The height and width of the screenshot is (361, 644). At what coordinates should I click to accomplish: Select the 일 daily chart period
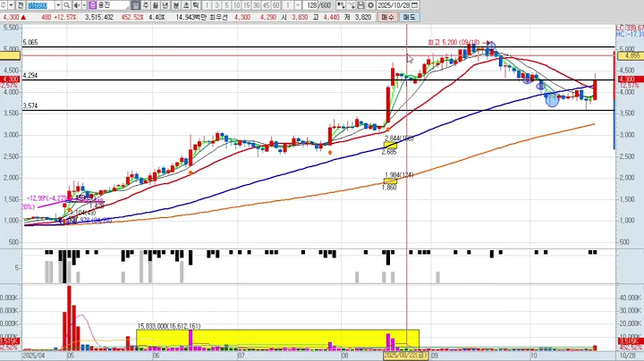[x=136, y=5]
